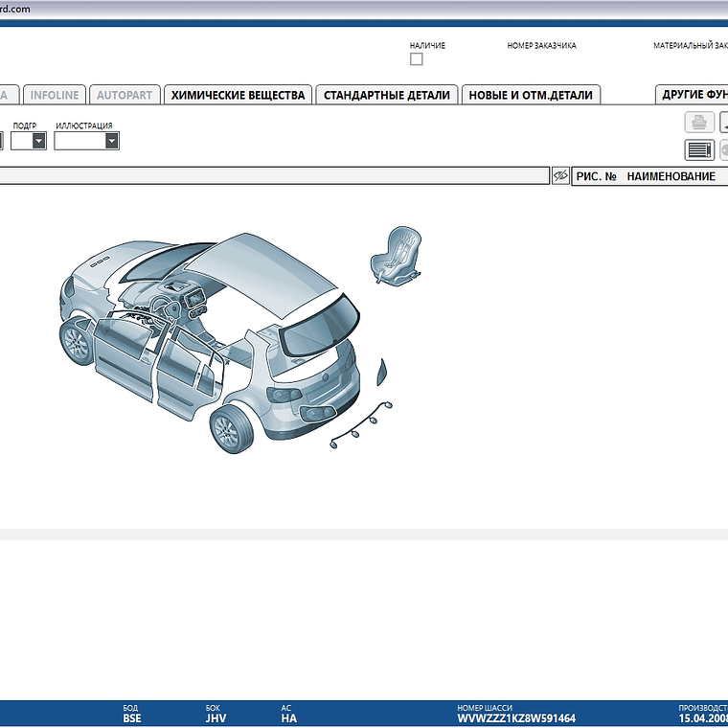Enable the Наличие checkbox
This screenshot has height=728, width=728.
point(417,59)
